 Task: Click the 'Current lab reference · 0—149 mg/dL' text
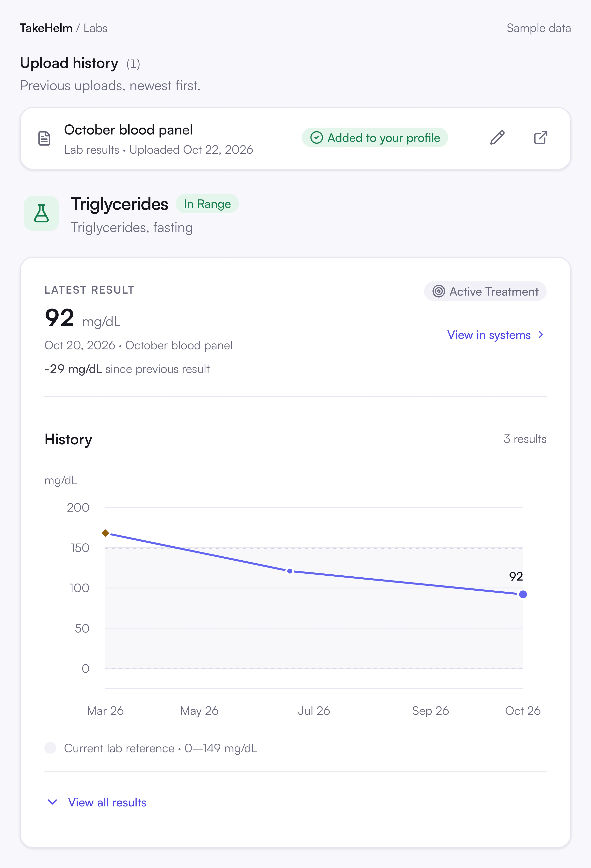[x=161, y=748]
